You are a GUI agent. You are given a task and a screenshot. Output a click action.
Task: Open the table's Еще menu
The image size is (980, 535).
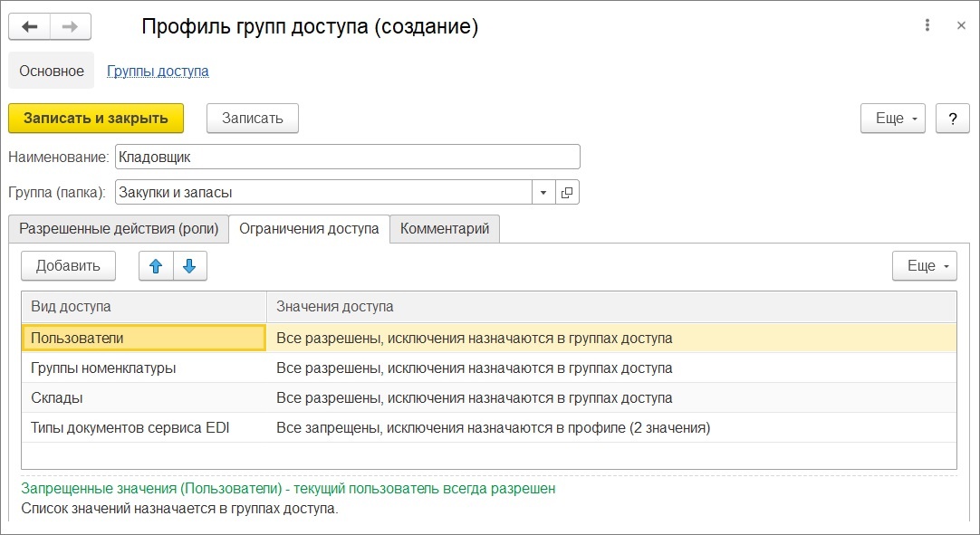point(925,266)
